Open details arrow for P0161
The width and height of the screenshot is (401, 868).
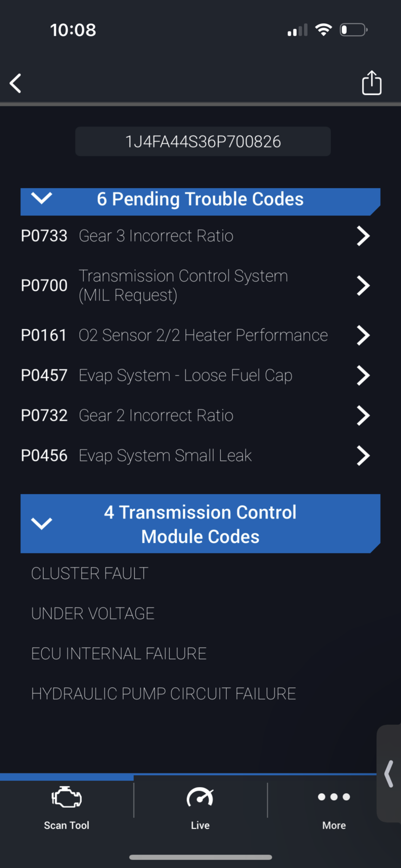363,335
